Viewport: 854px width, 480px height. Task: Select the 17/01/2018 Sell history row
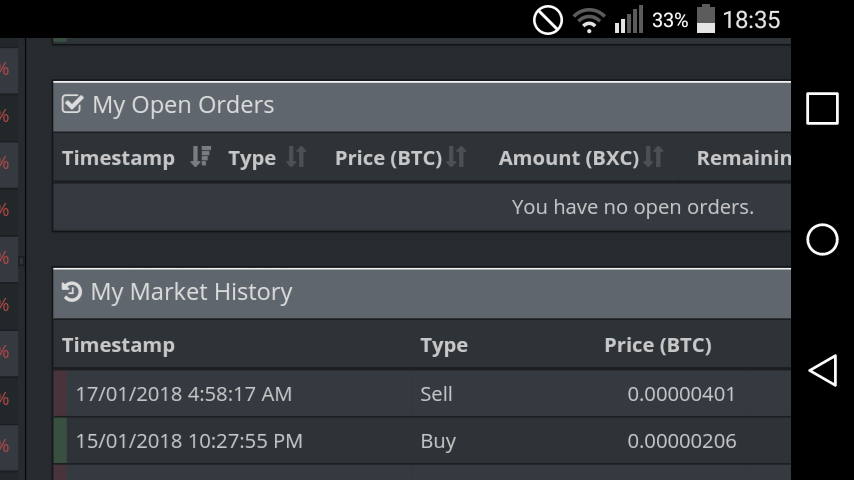[x=420, y=394]
